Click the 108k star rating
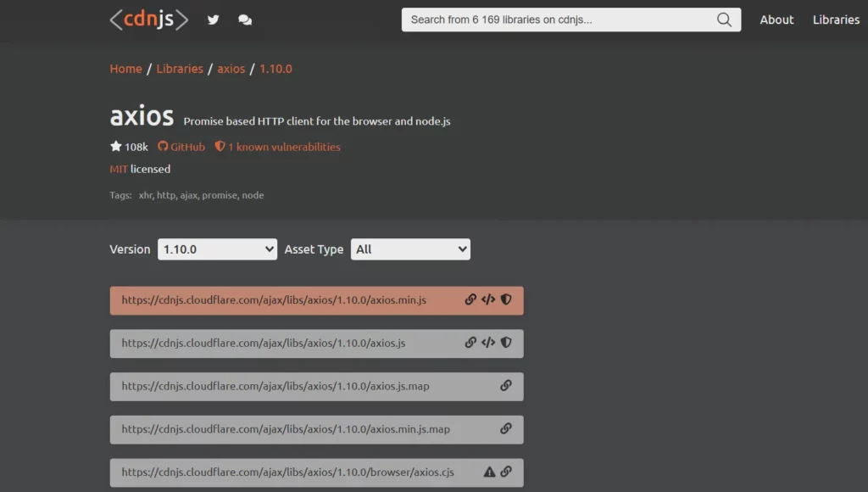This screenshot has height=492, width=868. pos(129,147)
